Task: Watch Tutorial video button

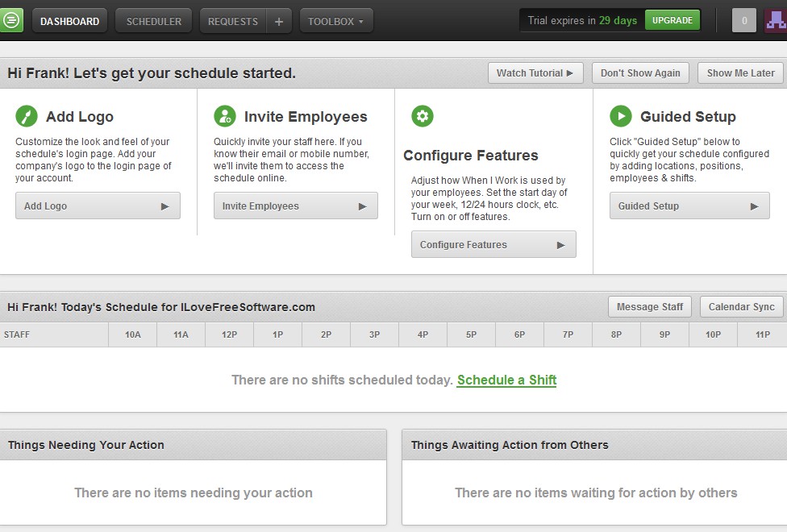Action: tap(535, 73)
